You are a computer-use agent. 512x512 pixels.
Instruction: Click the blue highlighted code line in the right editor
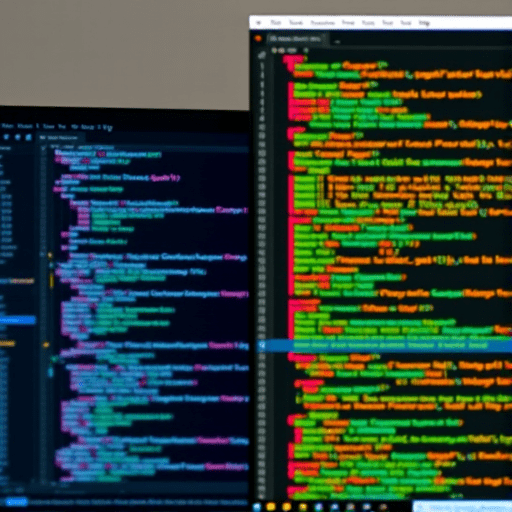click(384, 346)
